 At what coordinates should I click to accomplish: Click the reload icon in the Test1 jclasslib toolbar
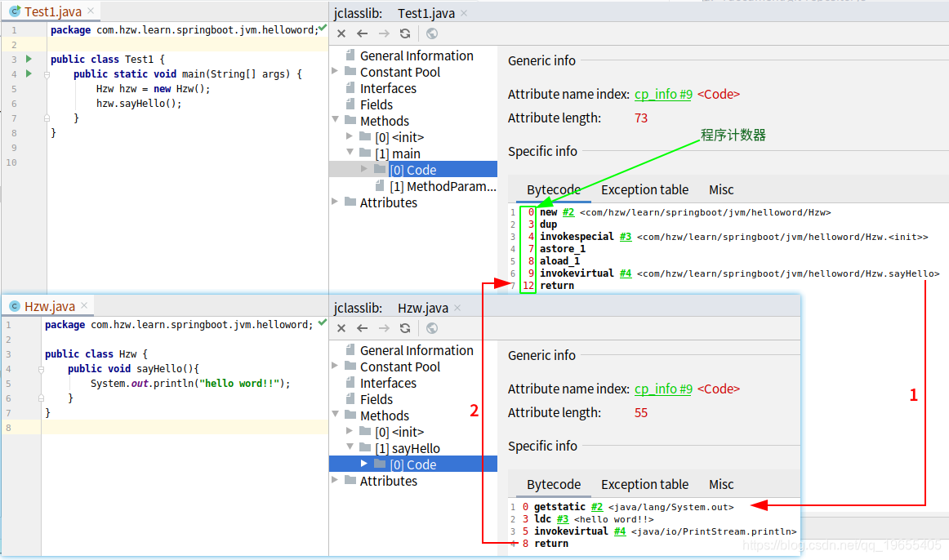pos(405,33)
